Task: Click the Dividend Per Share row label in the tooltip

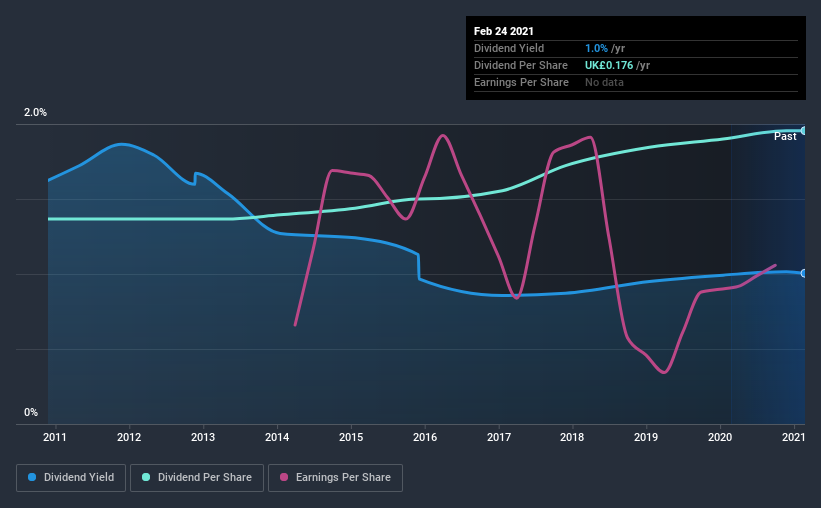Action: [x=520, y=65]
